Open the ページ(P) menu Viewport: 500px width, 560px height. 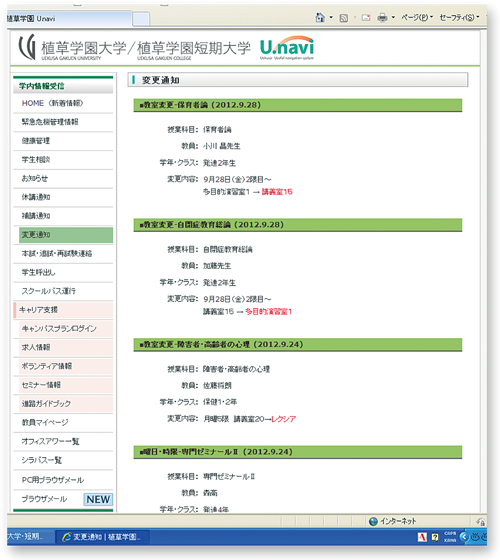coord(417,17)
